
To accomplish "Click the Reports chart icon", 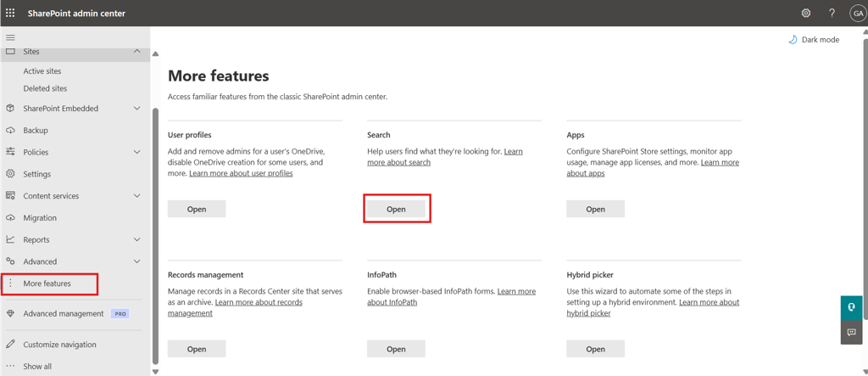I will [10, 239].
